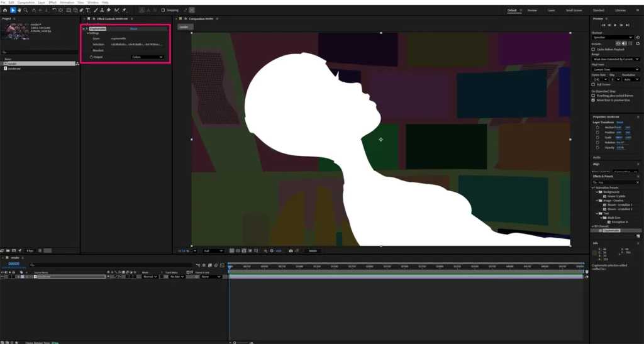Image resolution: width=644 pixels, height=344 pixels.
Task: Jump to first frame in Preview panel
Action: point(603,25)
